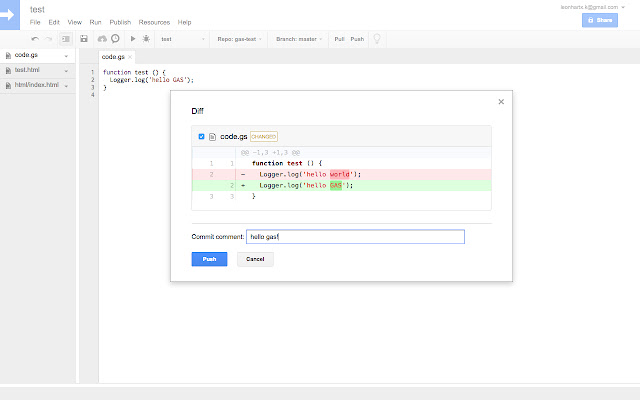Click the lightbulb icon in toolbar
This screenshot has width=640, height=400.
pyautogui.click(x=377, y=39)
